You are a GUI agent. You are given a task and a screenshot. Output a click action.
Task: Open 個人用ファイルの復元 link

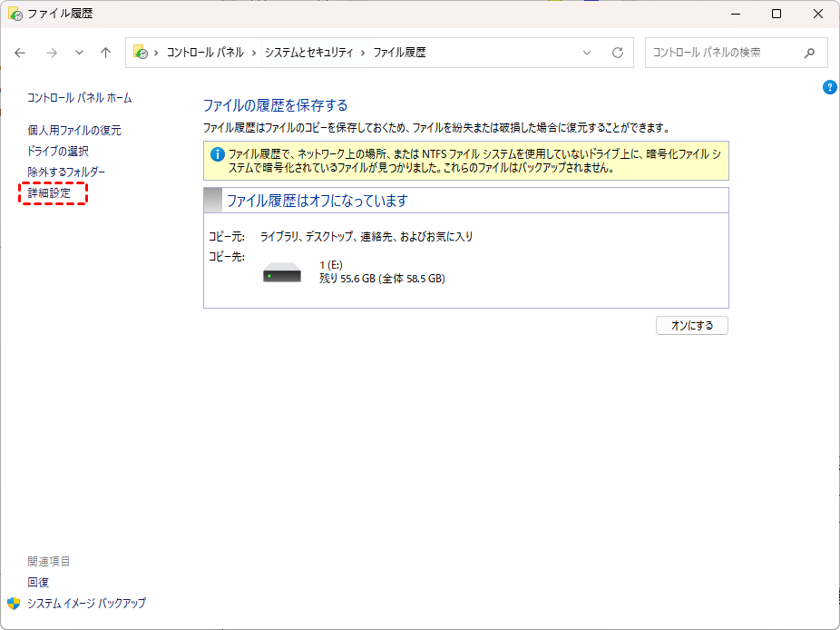(73, 130)
